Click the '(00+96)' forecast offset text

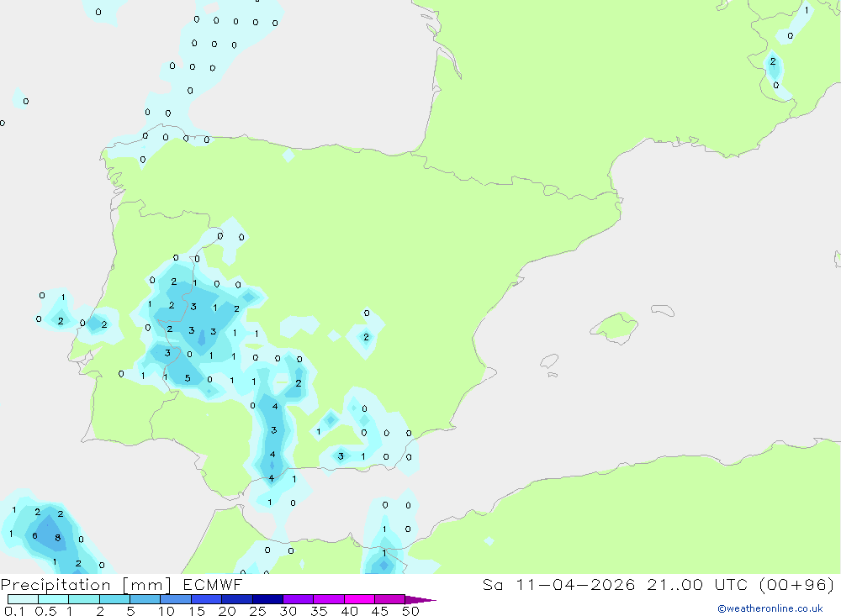797,585
